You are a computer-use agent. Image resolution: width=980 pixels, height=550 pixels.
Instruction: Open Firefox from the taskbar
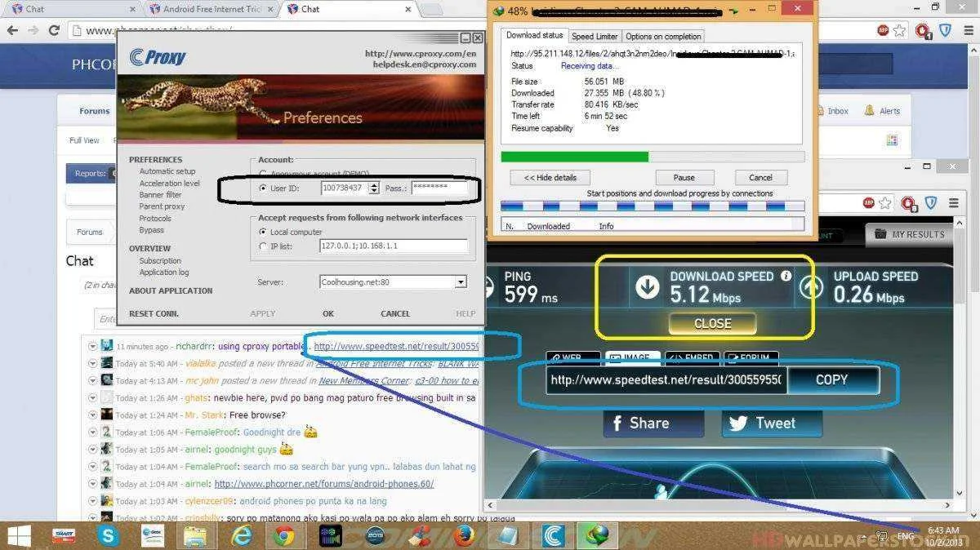(465, 535)
